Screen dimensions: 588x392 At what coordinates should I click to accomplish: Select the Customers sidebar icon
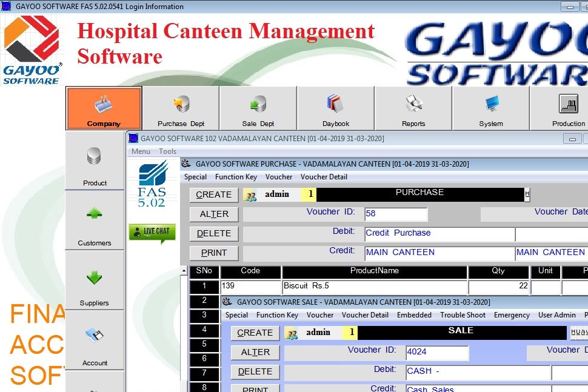[95, 221]
